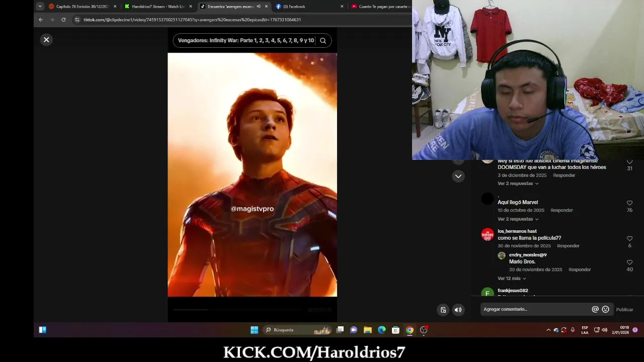Click the Vengadores: Infinity War search field
The image size is (644, 362).
coord(246,41)
